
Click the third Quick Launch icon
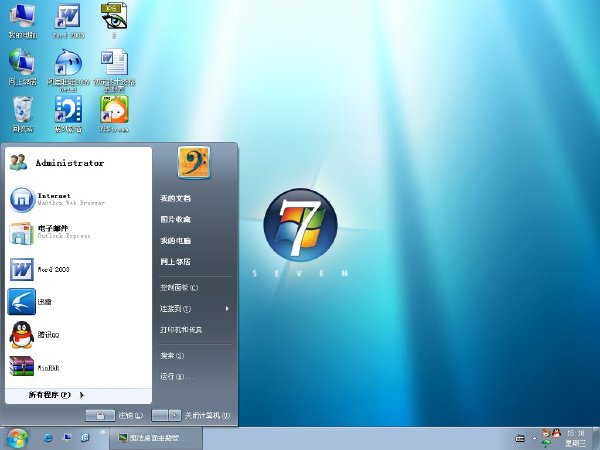(x=85, y=437)
